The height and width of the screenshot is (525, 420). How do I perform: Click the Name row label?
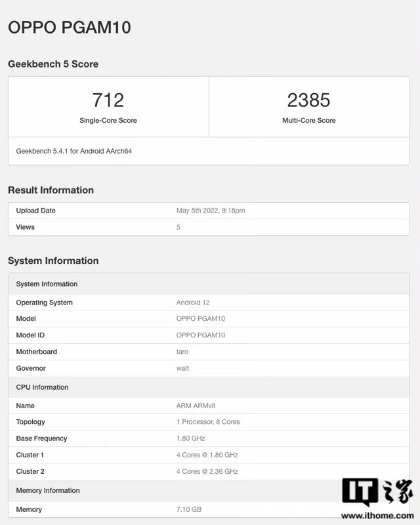[x=25, y=406]
